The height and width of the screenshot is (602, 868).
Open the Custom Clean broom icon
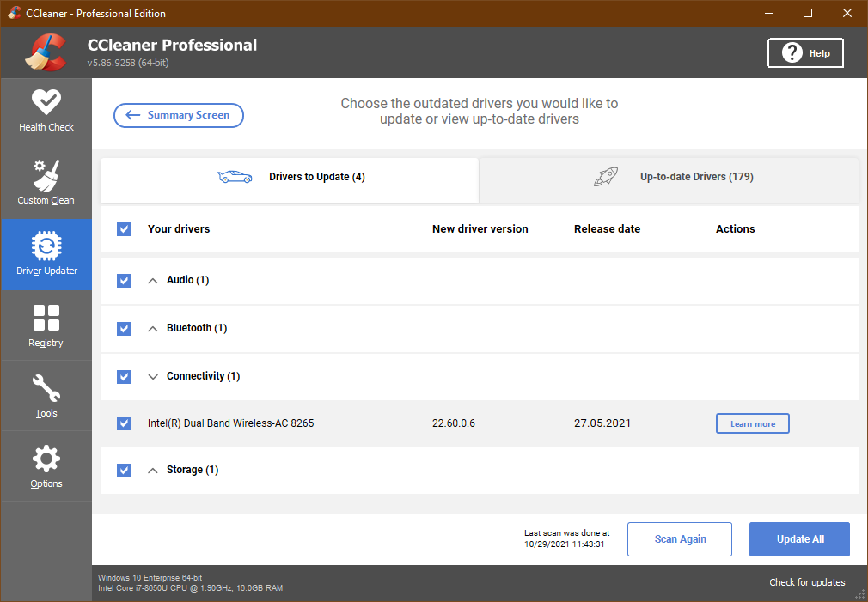(46, 175)
